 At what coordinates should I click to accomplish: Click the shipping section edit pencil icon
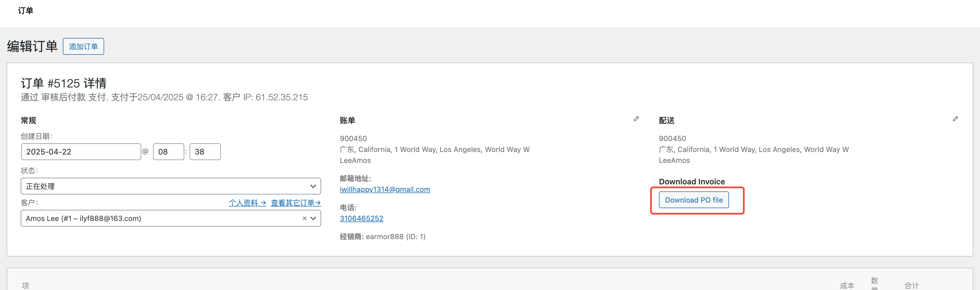pos(955,119)
